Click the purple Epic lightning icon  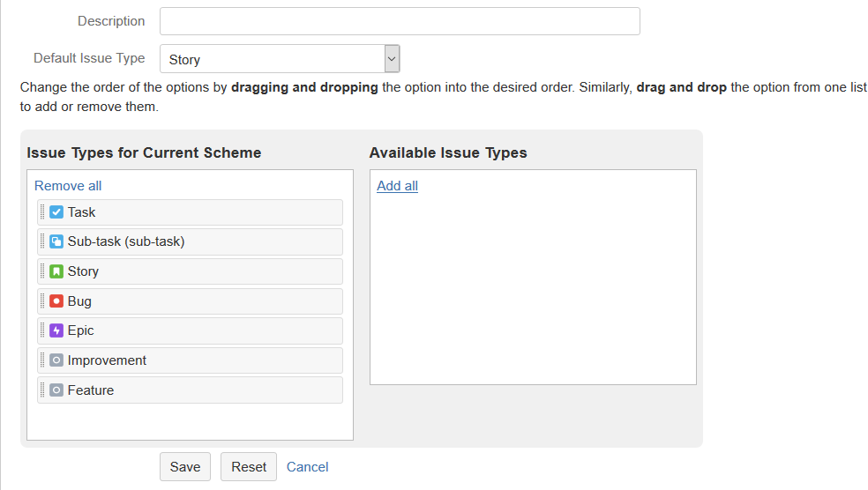point(56,330)
